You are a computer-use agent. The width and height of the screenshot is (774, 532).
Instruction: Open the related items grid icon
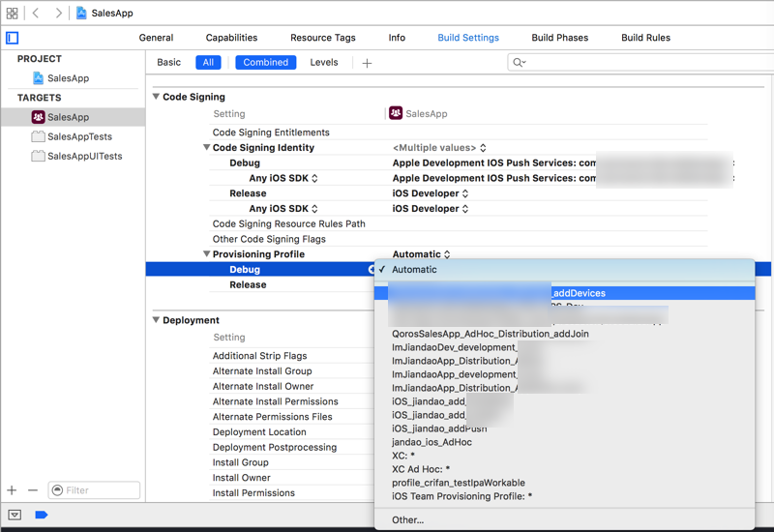point(12,14)
